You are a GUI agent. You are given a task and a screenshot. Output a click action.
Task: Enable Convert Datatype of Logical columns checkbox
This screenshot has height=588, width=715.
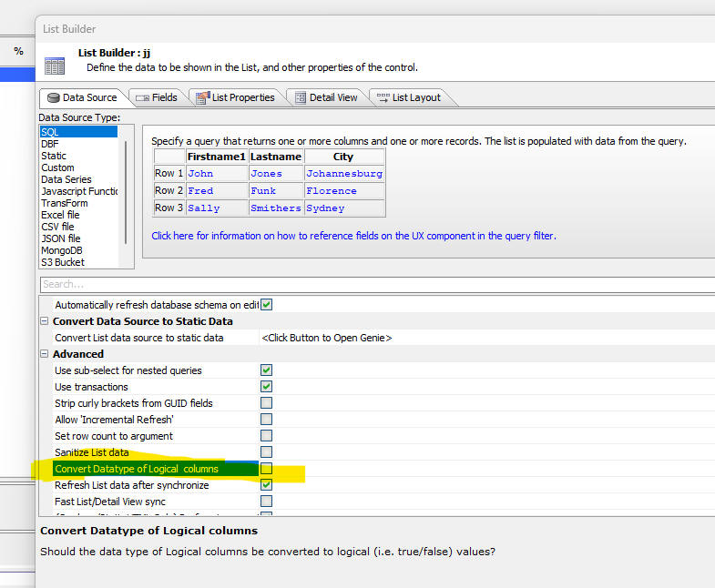(x=267, y=469)
